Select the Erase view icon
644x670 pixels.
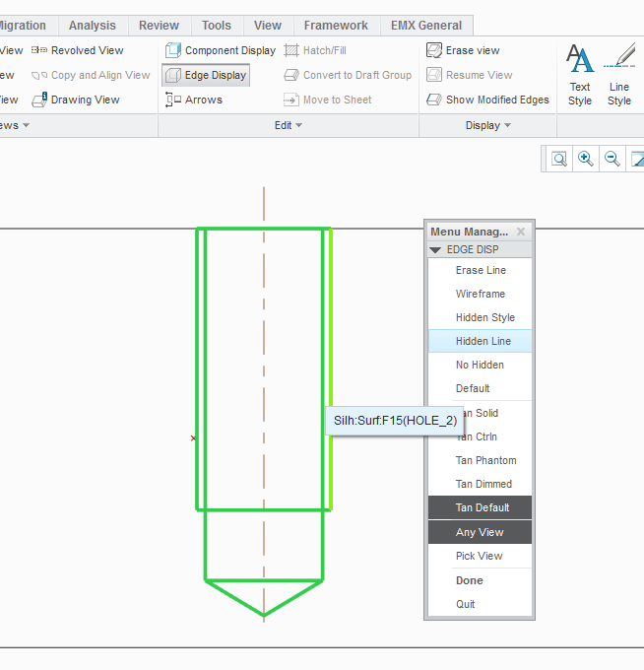(x=434, y=50)
